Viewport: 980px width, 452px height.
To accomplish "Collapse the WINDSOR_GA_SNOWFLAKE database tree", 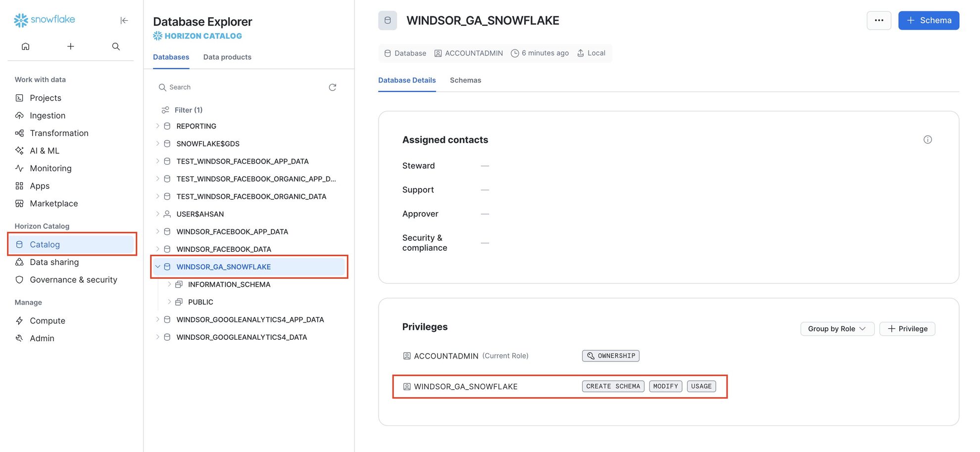I will [158, 267].
